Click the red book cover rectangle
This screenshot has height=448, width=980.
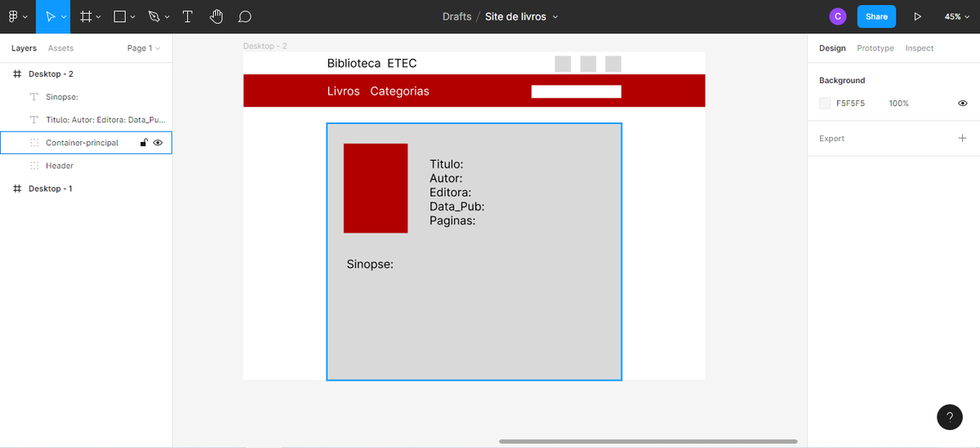[376, 189]
